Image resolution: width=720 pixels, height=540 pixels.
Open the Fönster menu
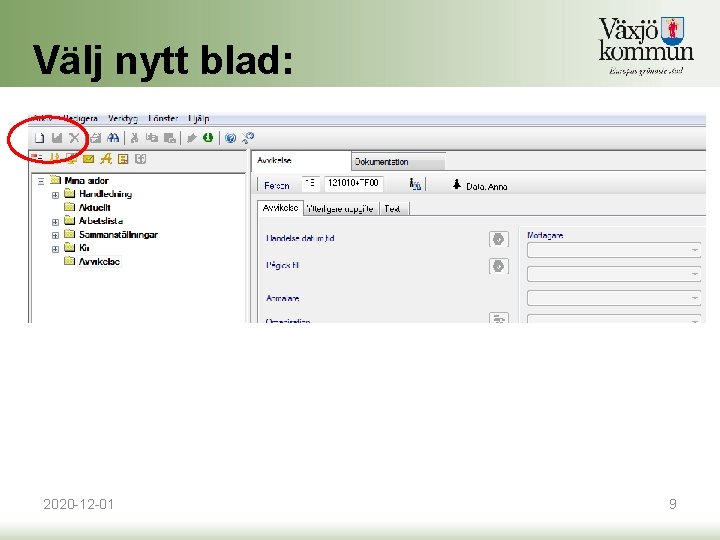point(163,118)
